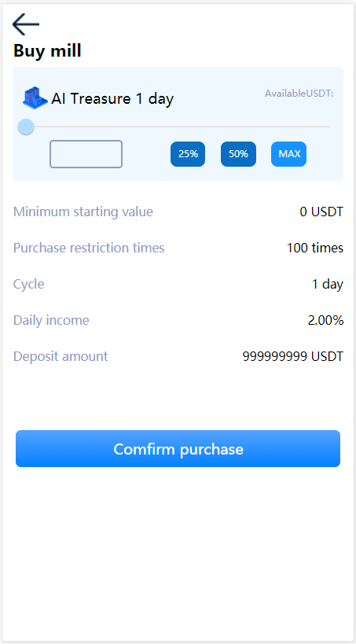Click the Buy mill heading

coord(47,51)
